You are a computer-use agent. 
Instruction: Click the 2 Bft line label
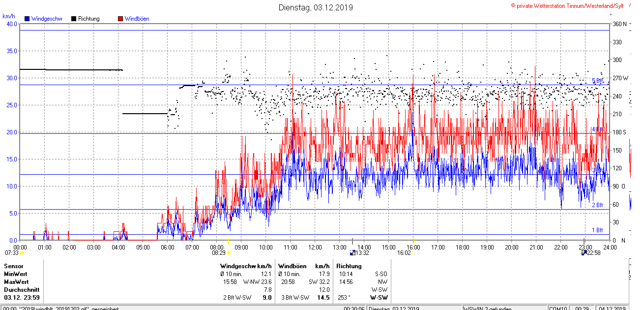point(597,205)
